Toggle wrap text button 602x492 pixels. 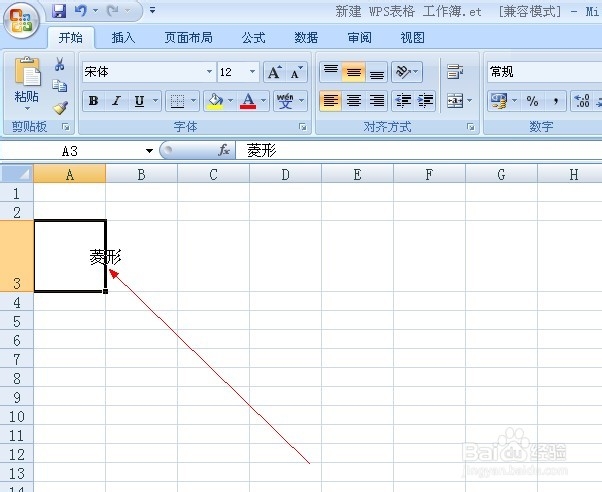[x=455, y=71]
